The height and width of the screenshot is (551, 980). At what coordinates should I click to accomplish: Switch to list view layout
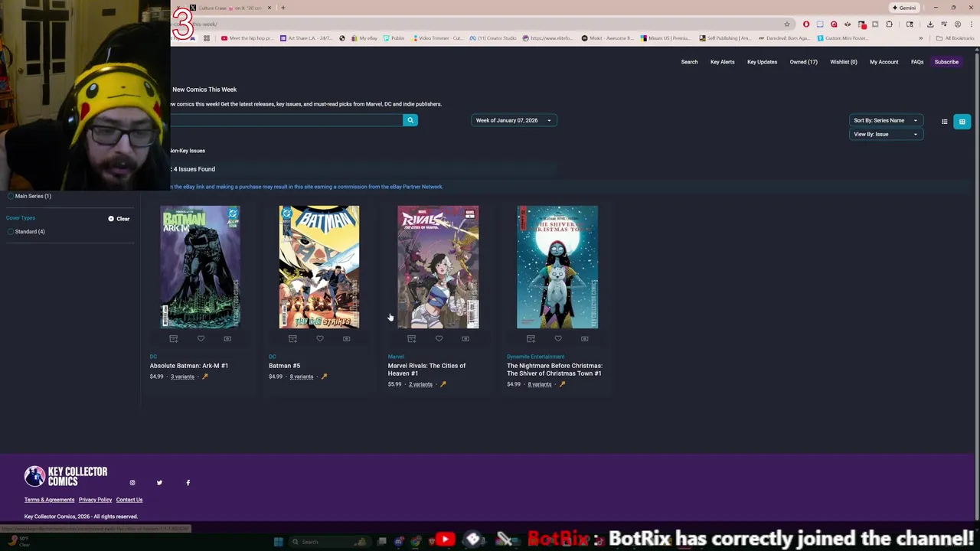click(945, 122)
